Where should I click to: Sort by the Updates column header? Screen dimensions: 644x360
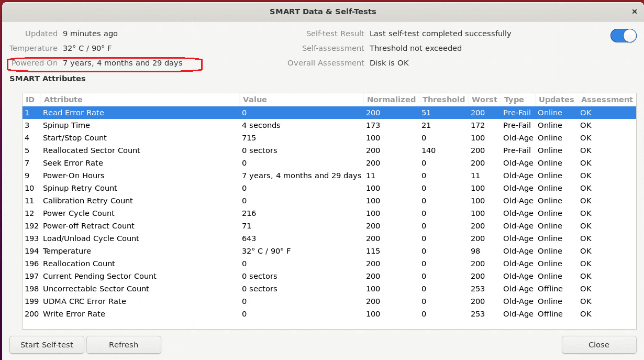pos(556,100)
